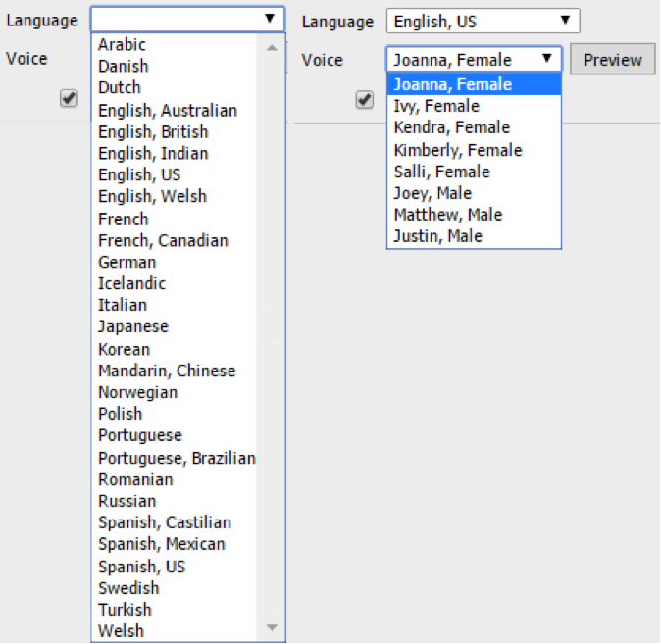
Task: Choose Portuguese, Brazilian option
Action: (177, 458)
